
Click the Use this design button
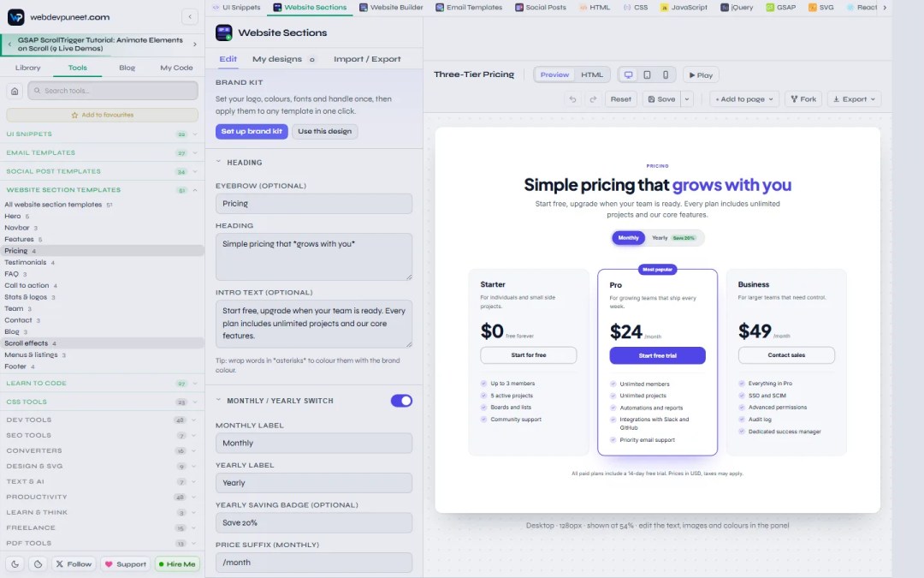tap(325, 131)
